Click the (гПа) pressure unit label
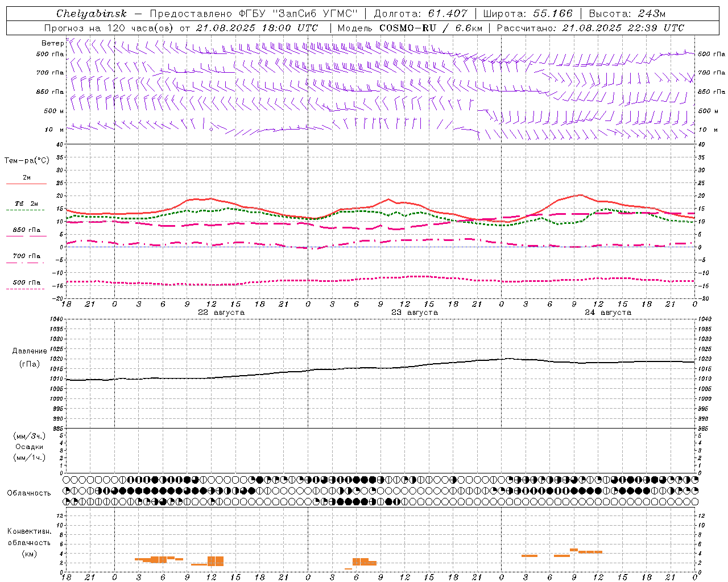The height and width of the screenshot is (582, 728). pyautogui.click(x=30, y=364)
